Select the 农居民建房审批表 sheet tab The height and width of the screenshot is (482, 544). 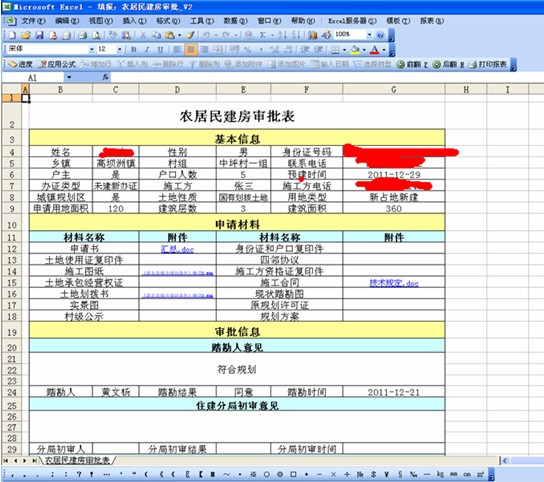tap(78, 460)
